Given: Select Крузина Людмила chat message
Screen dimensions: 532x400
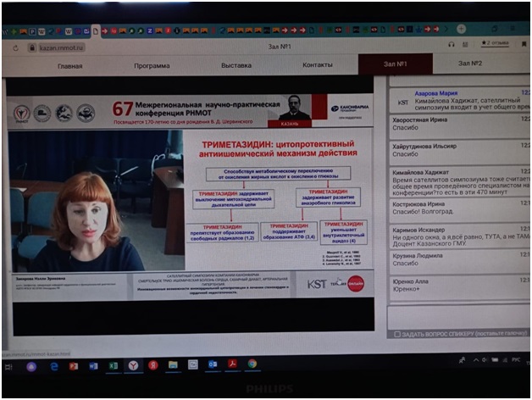Looking at the screenshot, I should [x=460, y=262].
